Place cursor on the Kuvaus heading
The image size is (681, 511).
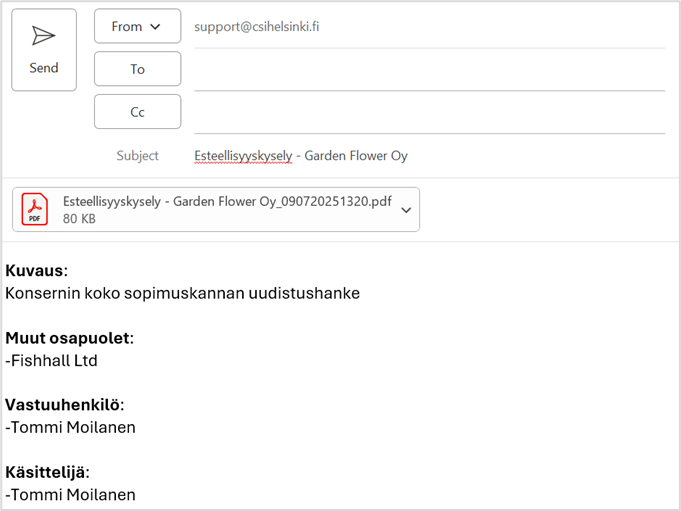pyautogui.click(x=36, y=271)
